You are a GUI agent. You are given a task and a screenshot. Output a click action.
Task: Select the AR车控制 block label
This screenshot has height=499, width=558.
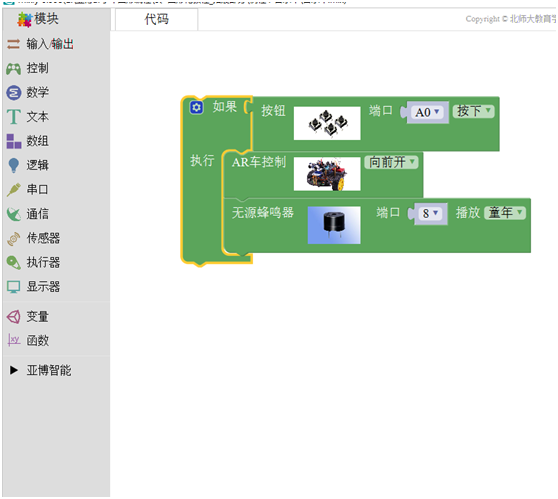259,162
